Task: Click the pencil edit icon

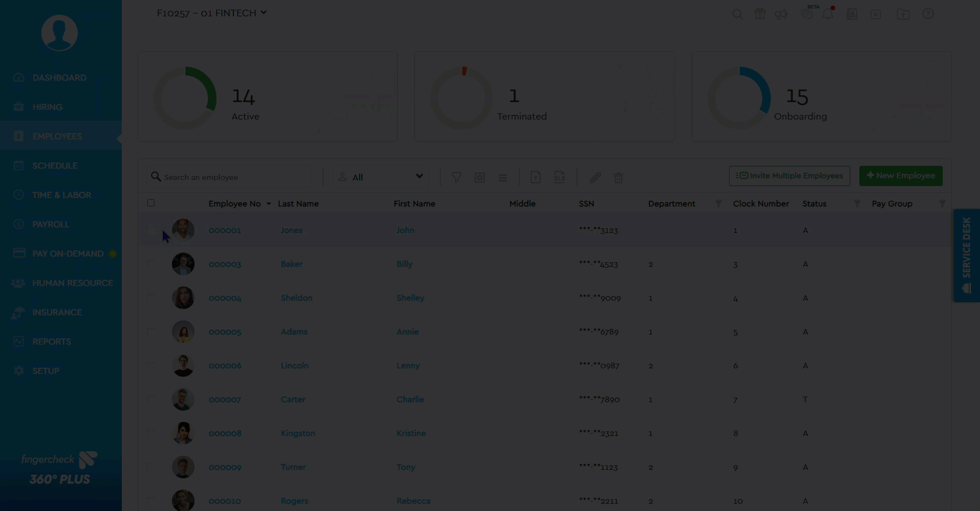Action: [x=595, y=178]
